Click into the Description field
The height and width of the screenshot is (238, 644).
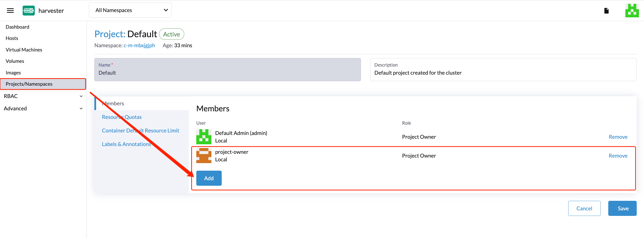click(x=503, y=73)
